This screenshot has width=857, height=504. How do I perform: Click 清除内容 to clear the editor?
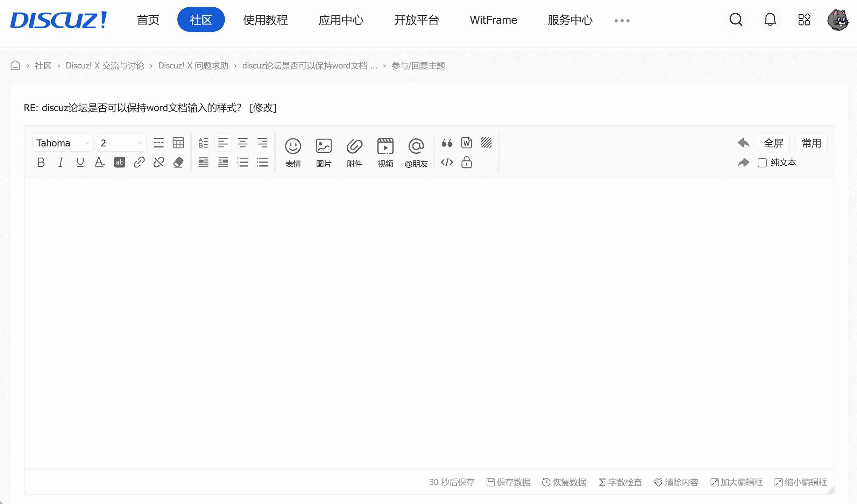pos(676,482)
